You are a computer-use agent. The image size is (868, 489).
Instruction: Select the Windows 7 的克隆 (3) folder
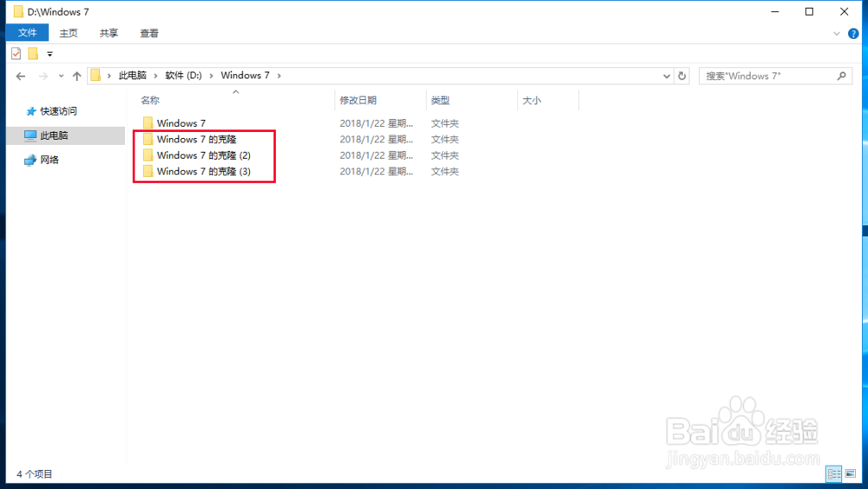(x=204, y=171)
